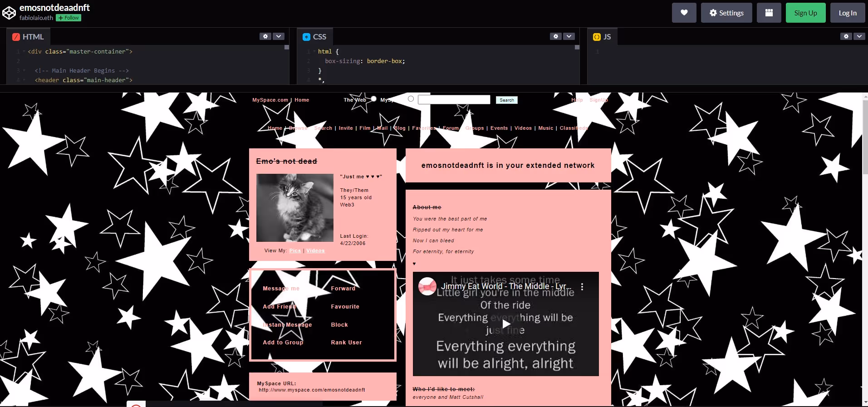Expand the JS editor dropdown chevron
868x407 pixels.
(859, 36)
